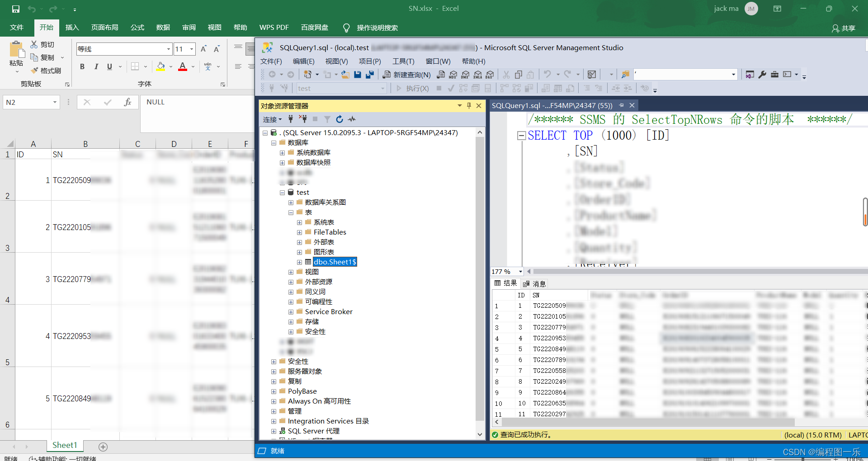The width and height of the screenshot is (868, 461).
Task: Toggle Underline formatting in Excel
Action: coord(109,66)
